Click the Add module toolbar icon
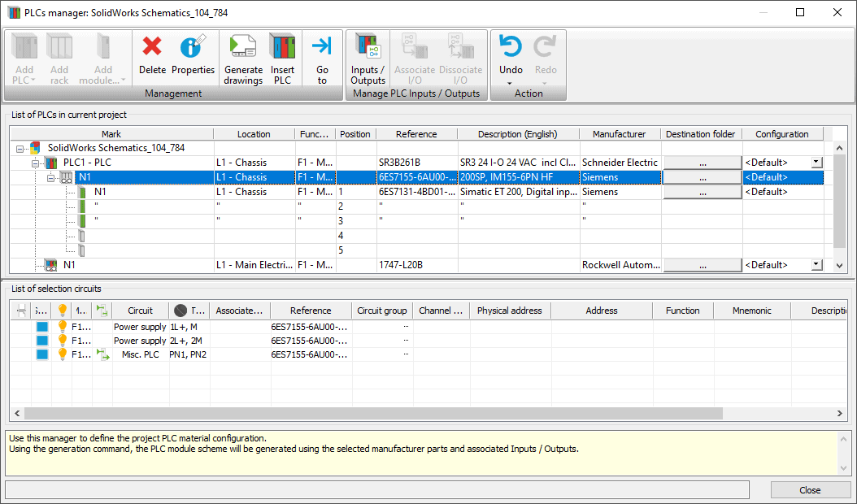This screenshot has width=857, height=504. click(103, 46)
